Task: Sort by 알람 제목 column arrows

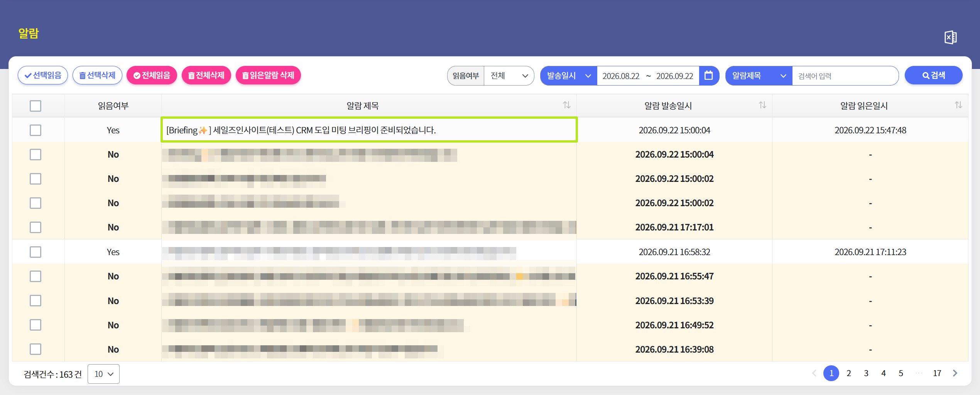Action: pos(566,105)
